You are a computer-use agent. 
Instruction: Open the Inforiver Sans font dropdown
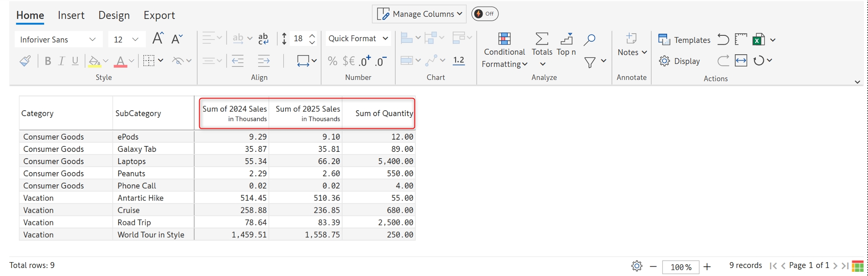point(58,40)
